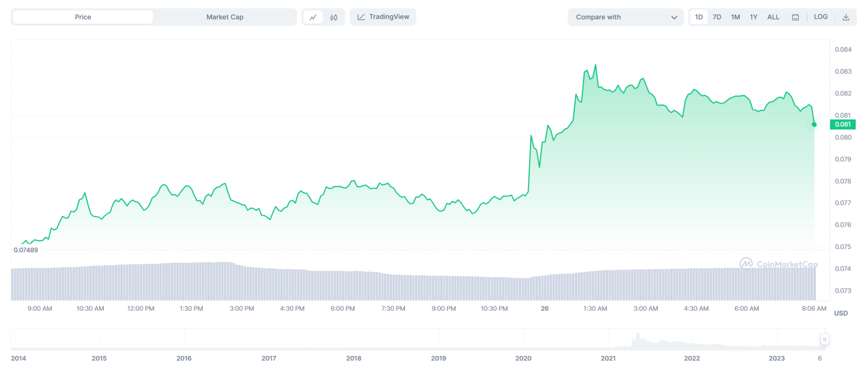Click the USD currency label
This screenshot has height=371, width=868.
[x=841, y=313]
